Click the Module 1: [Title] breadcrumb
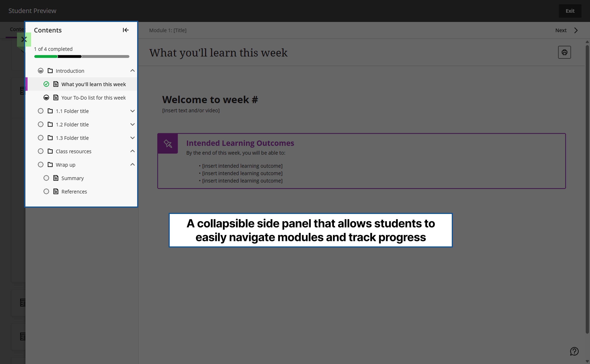This screenshot has width=590, height=364. point(168,30)
